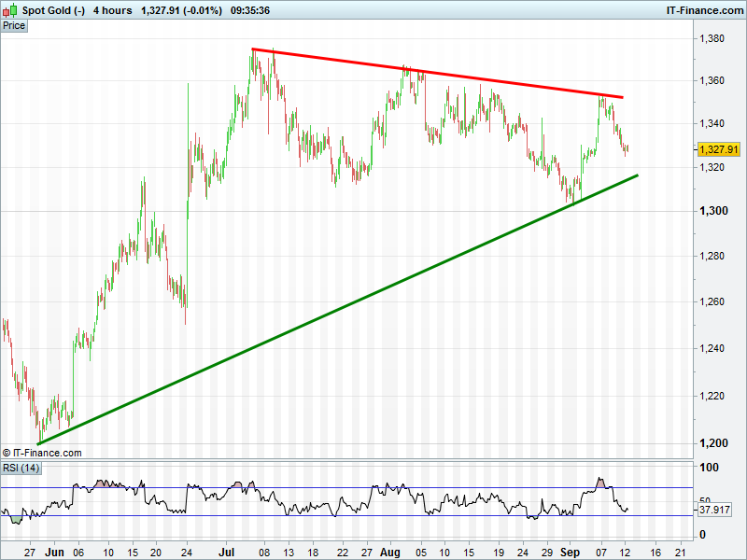
Task: Click the 24 date label before Jul
Action: click(187, 553)
